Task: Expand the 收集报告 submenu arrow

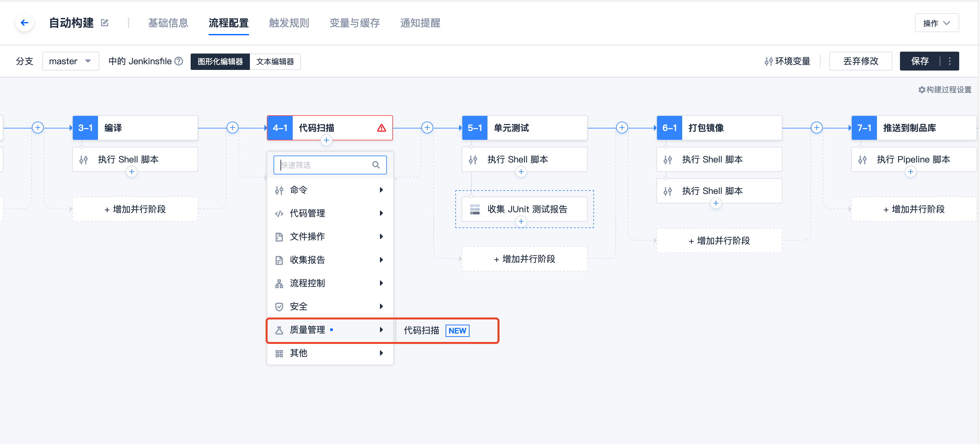Action: click(381, 260)
